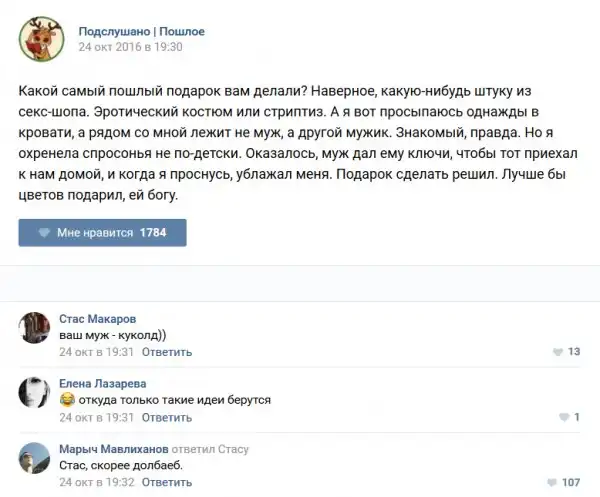Visit Стас Макаров's profile name link
The width and height of the screenshot is (600, 497).
[x=97, y=319]
